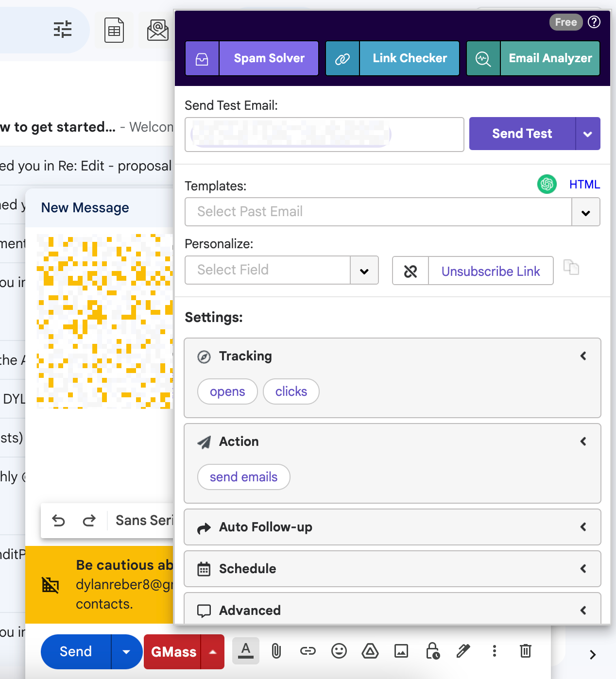Click the Link Checker chain icon
Screen dimensions: 616x679
click(x=342, y=59)
